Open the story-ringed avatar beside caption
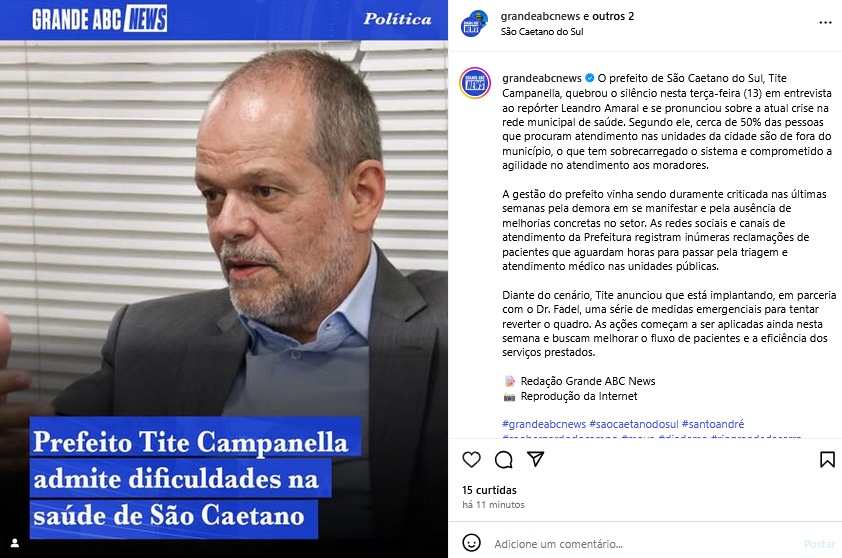The height and width of the screenshot is (558, 842). click(x=475, y=83)
